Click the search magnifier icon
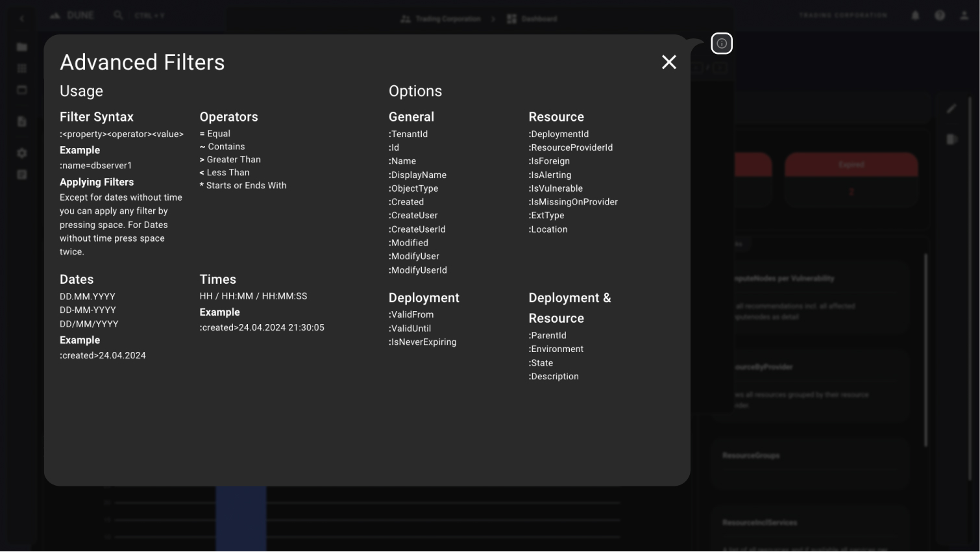 pyautogui.click(x=118, y=15)
